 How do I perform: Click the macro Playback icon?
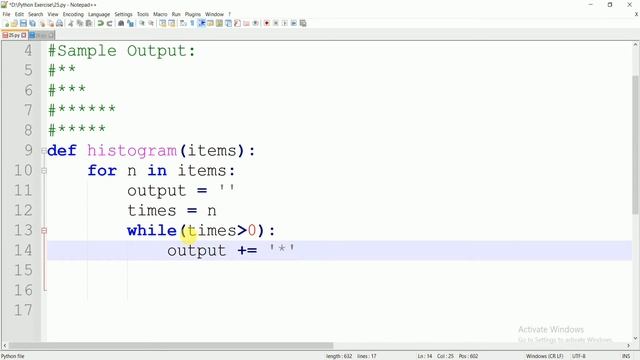click(284, 23)
